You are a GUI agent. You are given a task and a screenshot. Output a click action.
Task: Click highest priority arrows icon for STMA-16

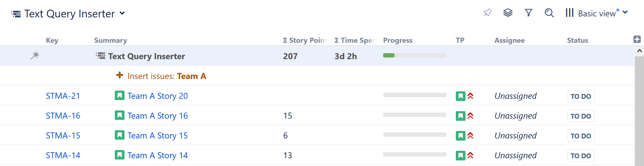(470, 116)
